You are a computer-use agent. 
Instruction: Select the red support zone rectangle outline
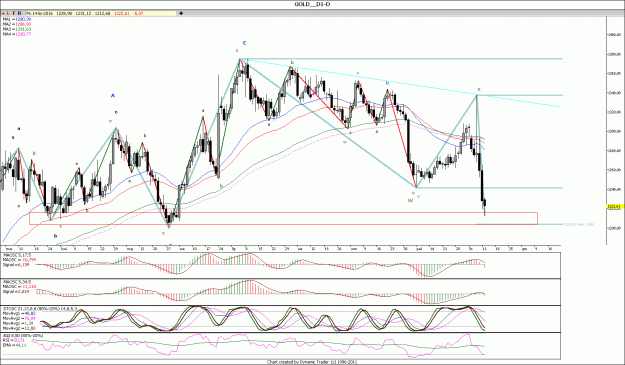[x=283, y=218]
